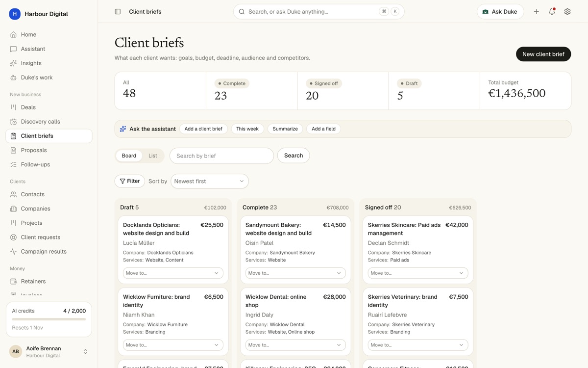Open the Filter options
Image resolution: width=588 pixels, height=368 pixels.
[x=129, y=181]
